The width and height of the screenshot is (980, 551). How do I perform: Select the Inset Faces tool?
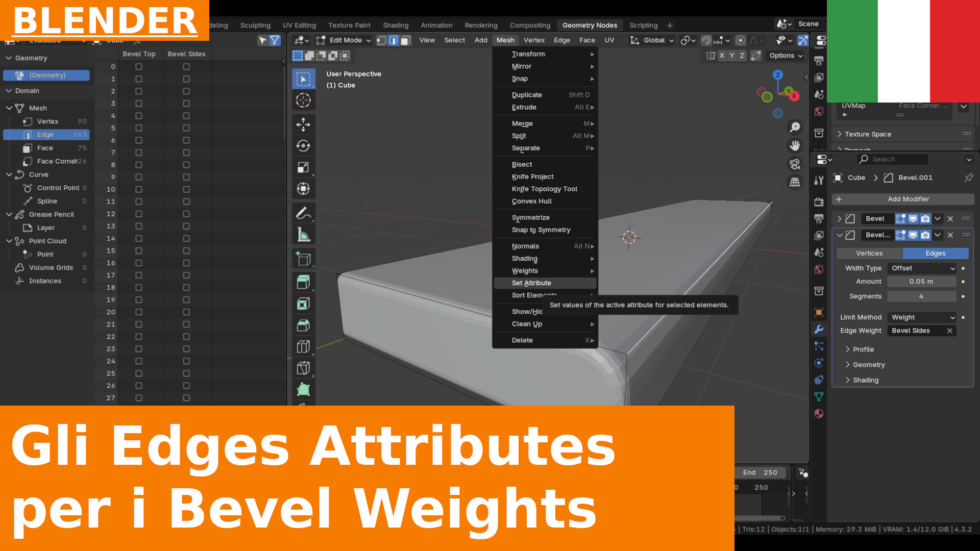point(303,304)
